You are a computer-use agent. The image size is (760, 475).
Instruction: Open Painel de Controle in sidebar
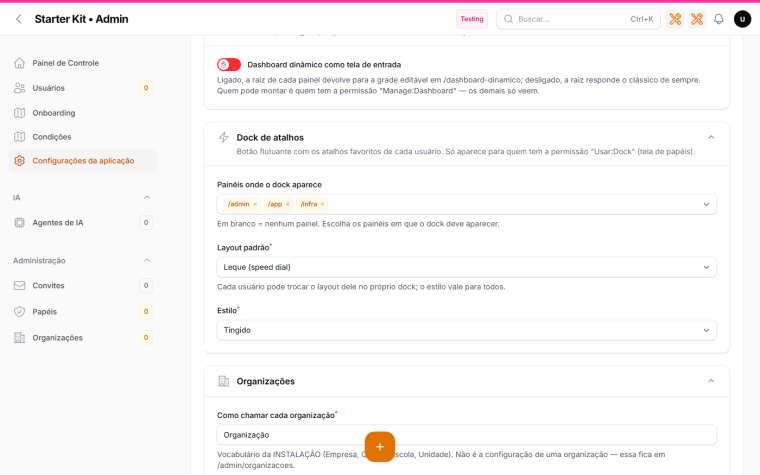click(x=82, y=63)
